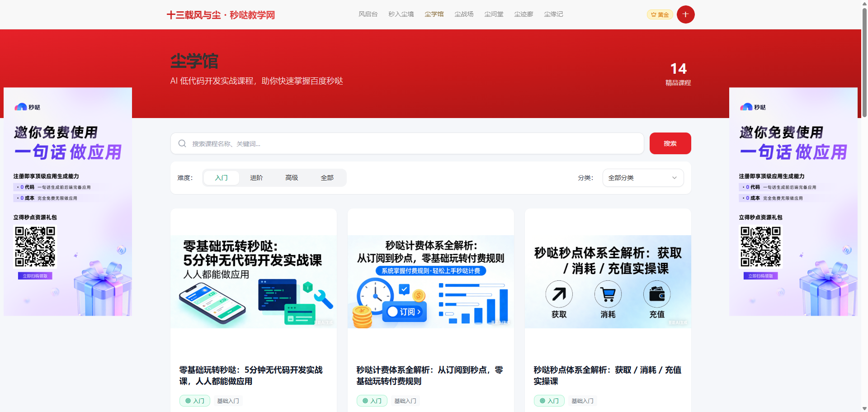The width and height of the screenshot is (868, 412).
Task: Go to the 风启台 navigation tab
Action: click(x=368, y=14)
